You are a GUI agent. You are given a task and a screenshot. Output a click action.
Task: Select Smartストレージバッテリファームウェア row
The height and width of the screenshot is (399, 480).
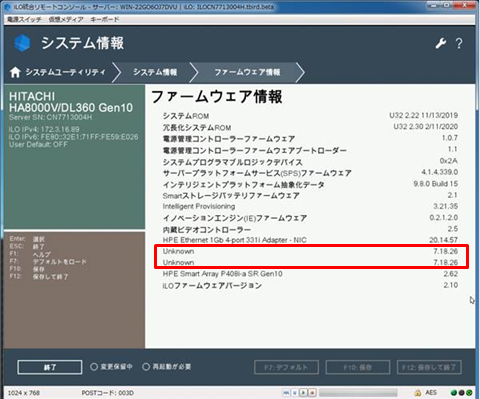pos(310,195)
